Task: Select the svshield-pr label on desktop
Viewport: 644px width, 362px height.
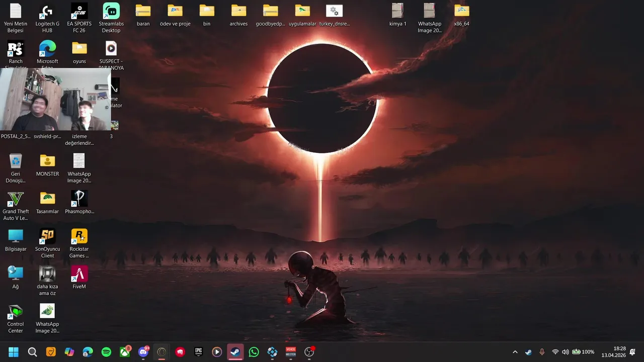Action: pyautogui.click(x=47, y=136)
